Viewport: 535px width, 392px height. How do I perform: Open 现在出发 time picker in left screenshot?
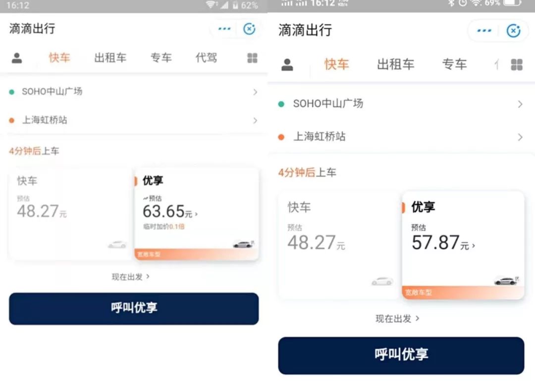pos(131,277)
